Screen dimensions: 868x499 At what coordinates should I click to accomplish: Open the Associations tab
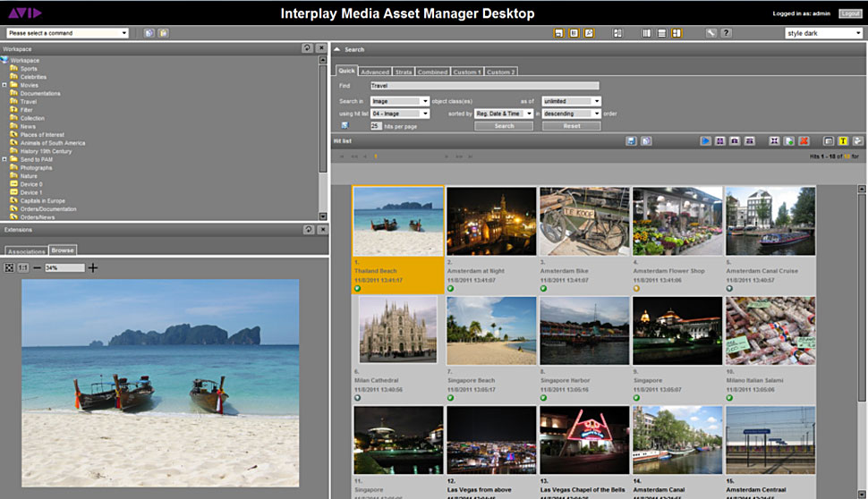(x=26, y=251)
